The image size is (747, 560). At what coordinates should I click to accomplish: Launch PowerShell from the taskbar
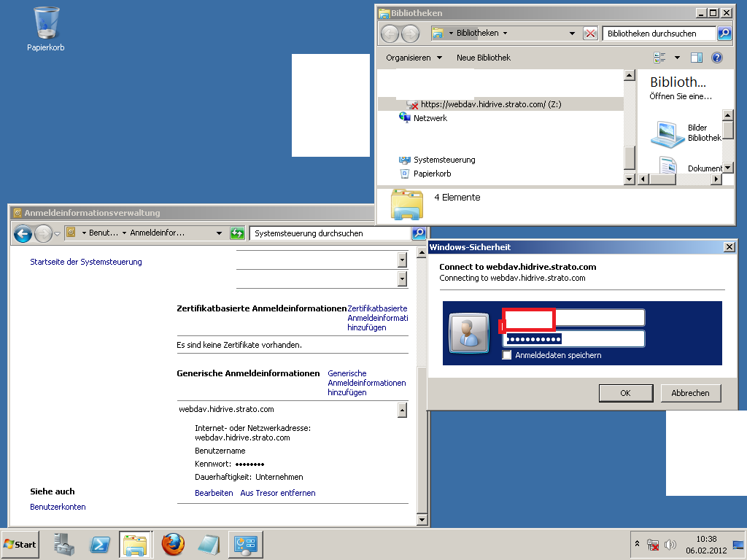click(x=100, y=545)
